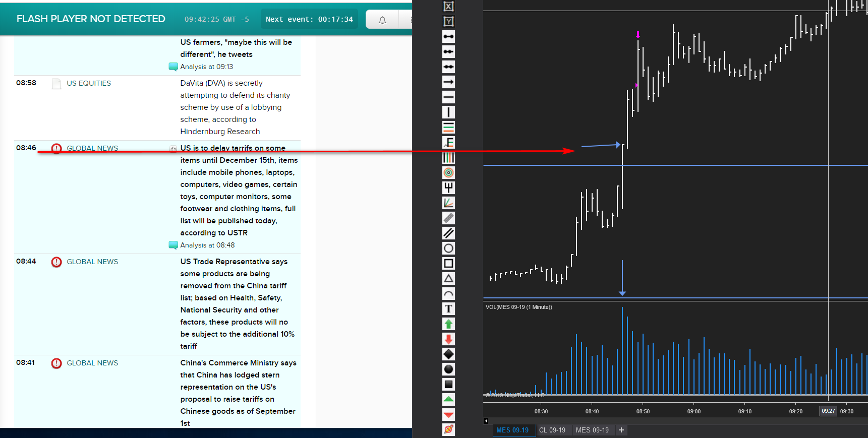Expand the 08:46 tariff delay headline

tap(173, 148)
